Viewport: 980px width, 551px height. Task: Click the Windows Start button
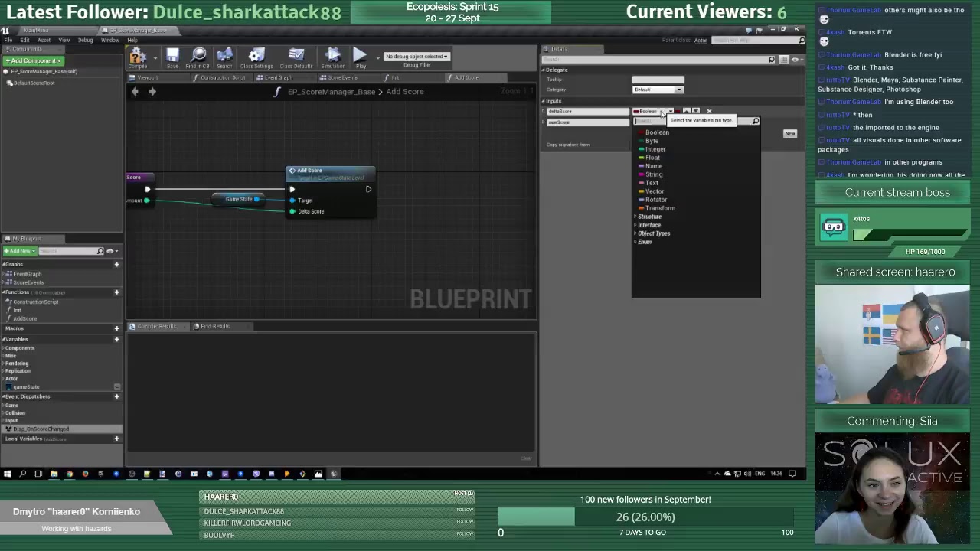point(7,474)
